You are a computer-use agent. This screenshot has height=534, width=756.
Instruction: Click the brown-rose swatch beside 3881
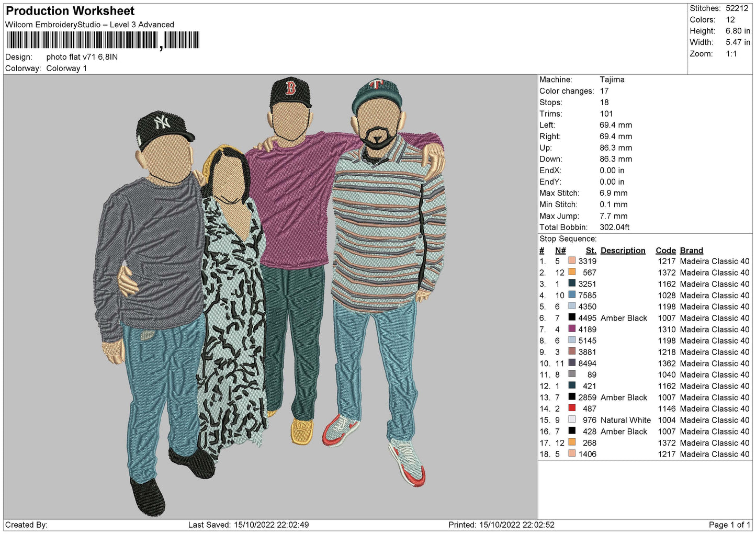[x=572, y=351]
